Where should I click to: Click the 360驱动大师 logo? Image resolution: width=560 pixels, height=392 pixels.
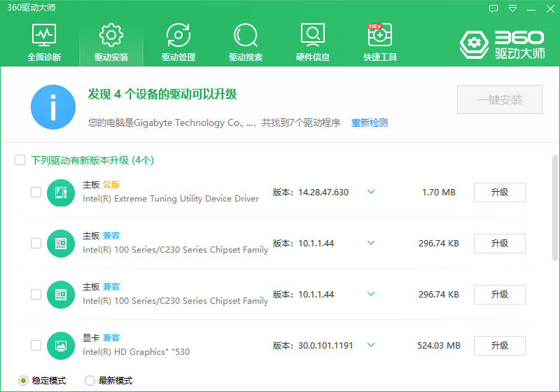[x=502, y=45]
